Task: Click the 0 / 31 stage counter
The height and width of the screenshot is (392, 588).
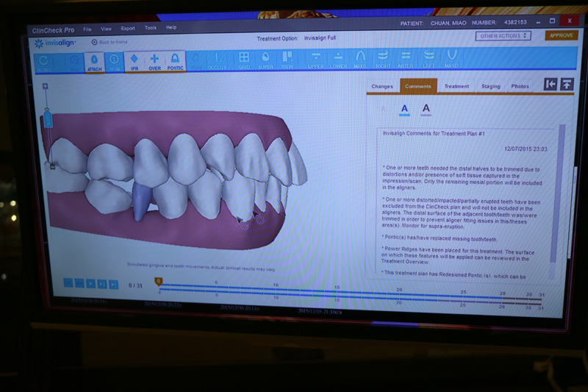Action: coord(135,285)
